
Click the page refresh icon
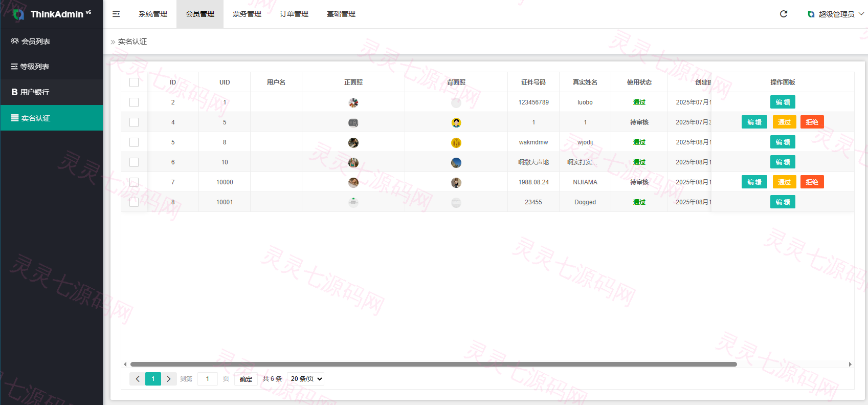click(x=783, y=14)
